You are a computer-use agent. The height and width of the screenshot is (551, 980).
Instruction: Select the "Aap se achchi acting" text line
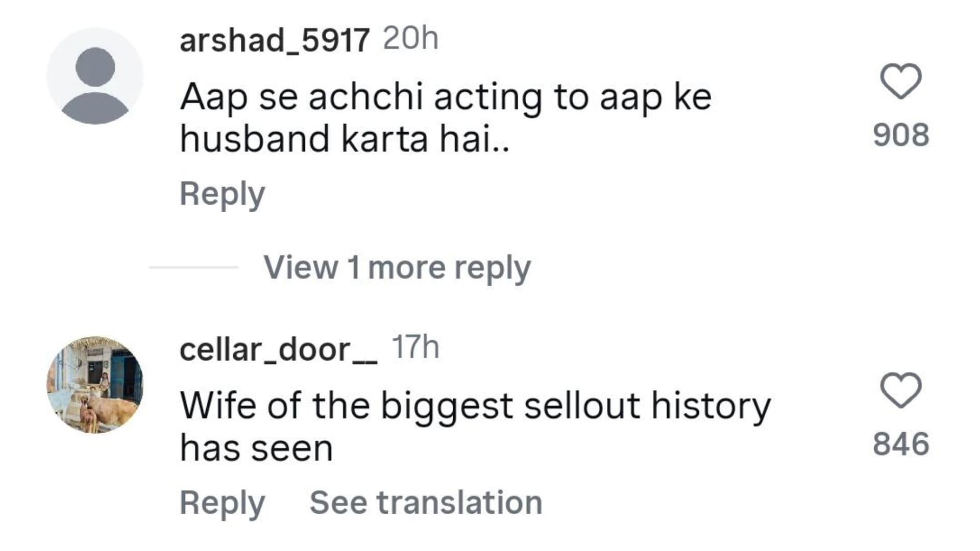click(x=445, y=97)
